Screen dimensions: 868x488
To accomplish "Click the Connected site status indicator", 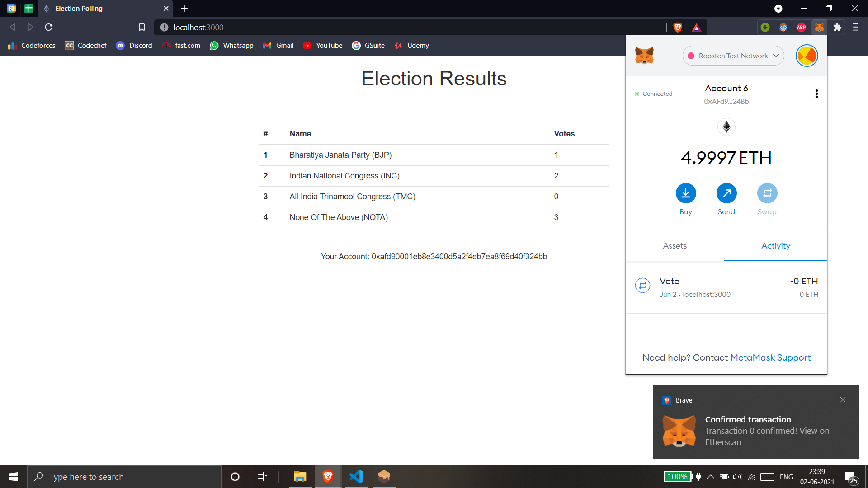I will pos(654,94).
